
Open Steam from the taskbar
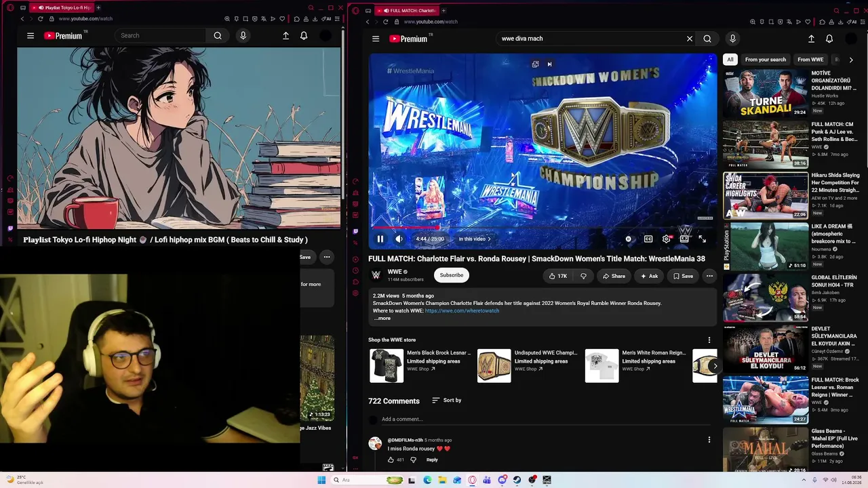(x=517, y=480)
